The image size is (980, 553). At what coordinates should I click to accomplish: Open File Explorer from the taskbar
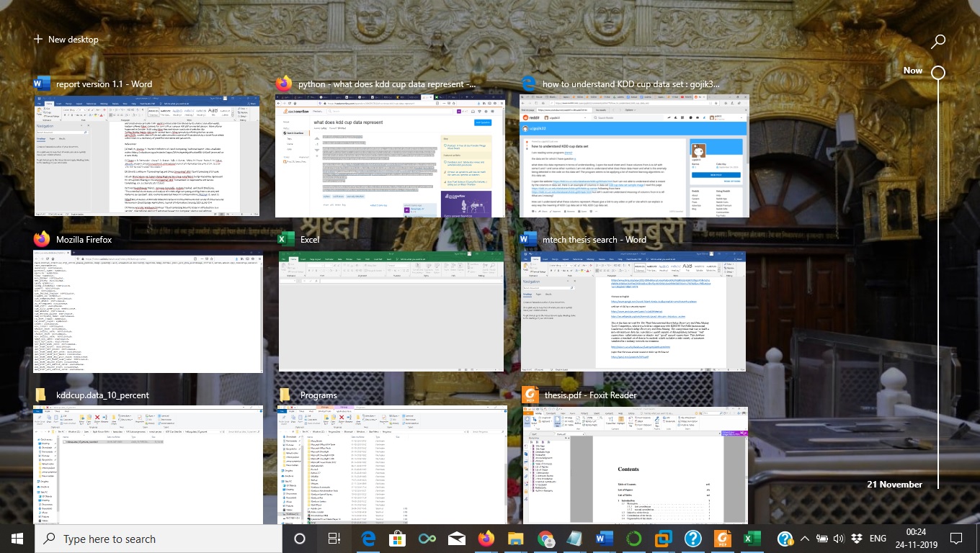pos(515,539)
